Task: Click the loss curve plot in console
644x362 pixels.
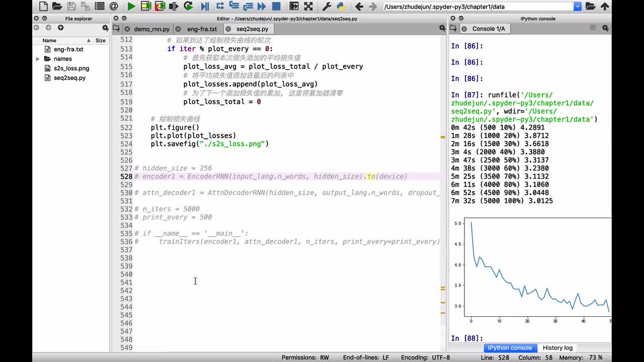Action: click(x=532, y=270)
